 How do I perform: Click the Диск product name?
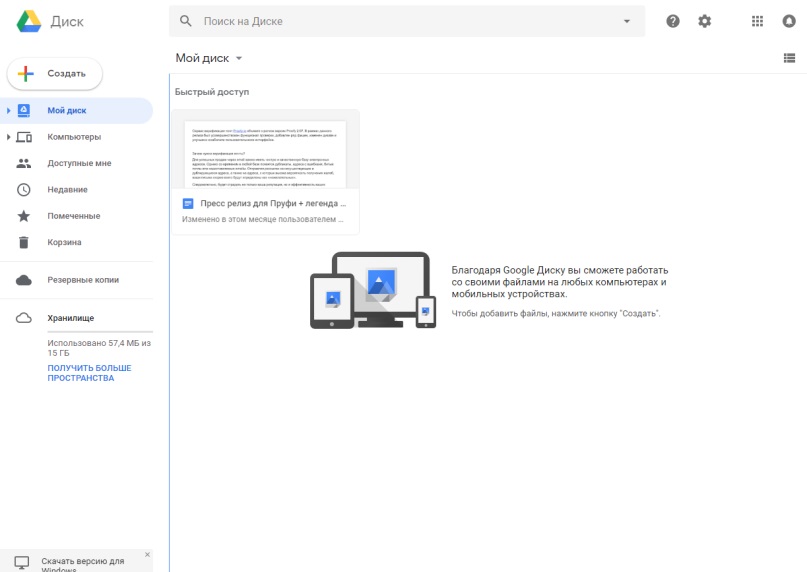(x=67, y=22)
